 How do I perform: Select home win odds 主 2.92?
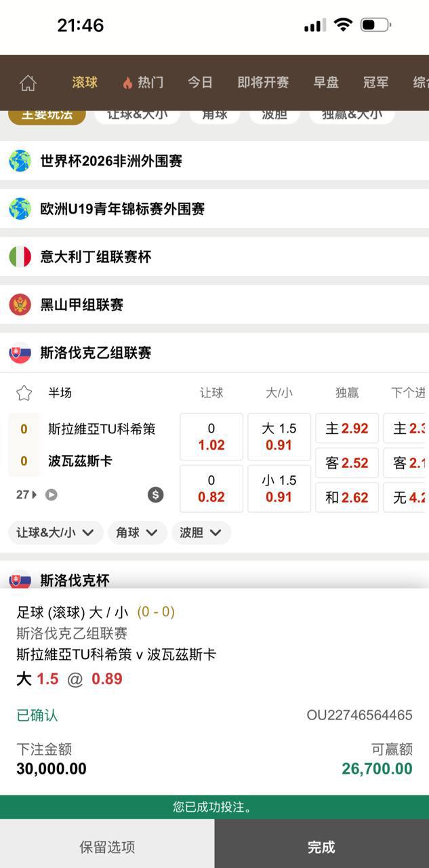pyautogui.click(x=347, y=429)
